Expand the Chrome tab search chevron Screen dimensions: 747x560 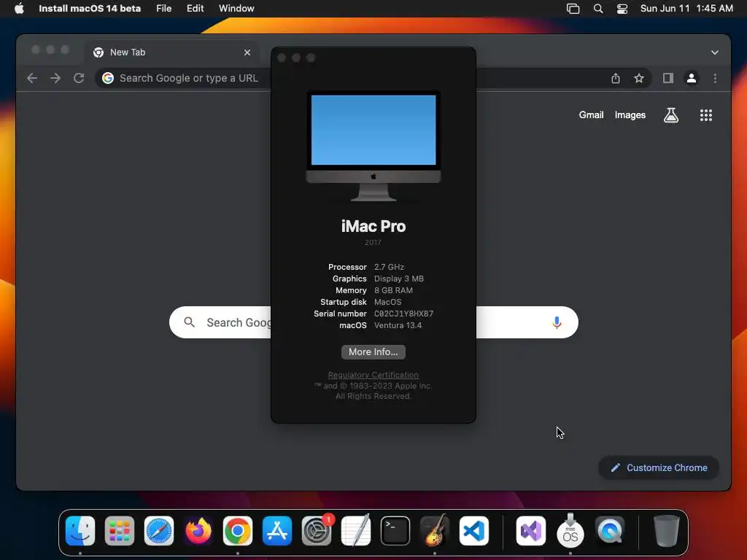(715, 52)
